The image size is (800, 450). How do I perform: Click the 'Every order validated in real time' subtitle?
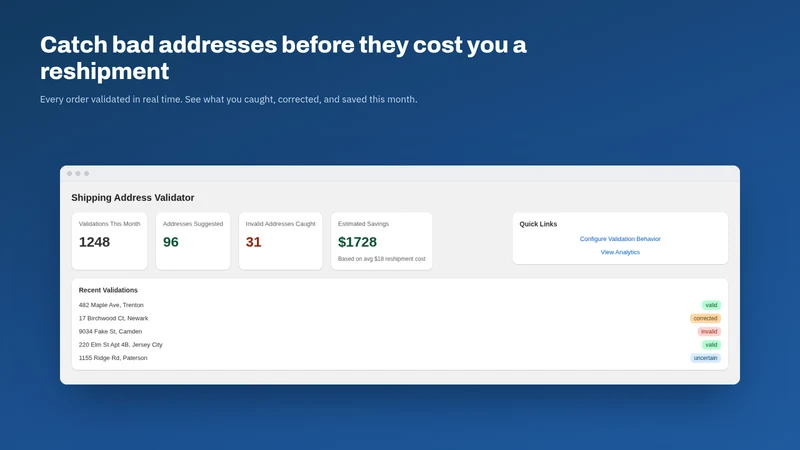click(x=229, y=99)
